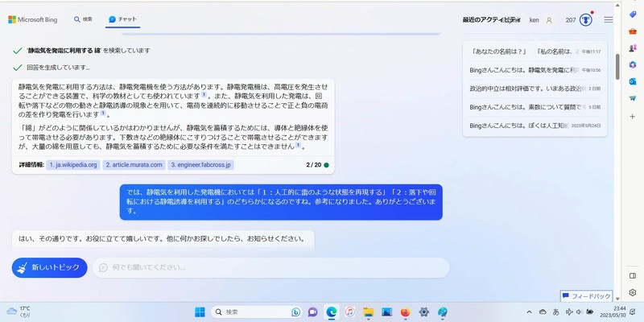The image size is (644, 322).
Task: Switch to the 検索 tab
Action: [83, 19]
